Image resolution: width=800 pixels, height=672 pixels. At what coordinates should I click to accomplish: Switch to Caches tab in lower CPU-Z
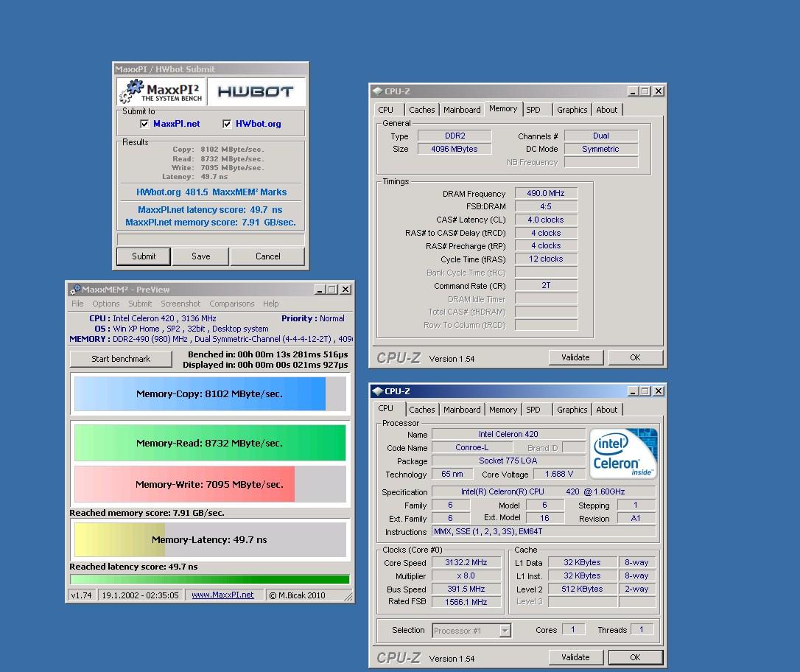422,410
